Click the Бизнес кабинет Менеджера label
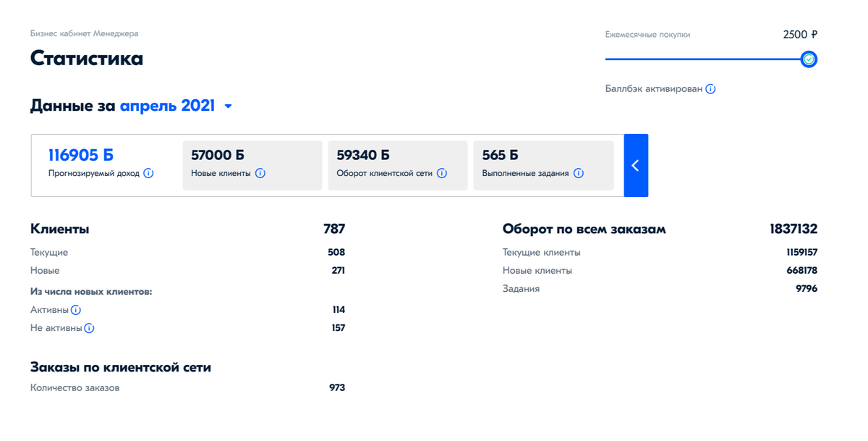 [x=84, y=33]
